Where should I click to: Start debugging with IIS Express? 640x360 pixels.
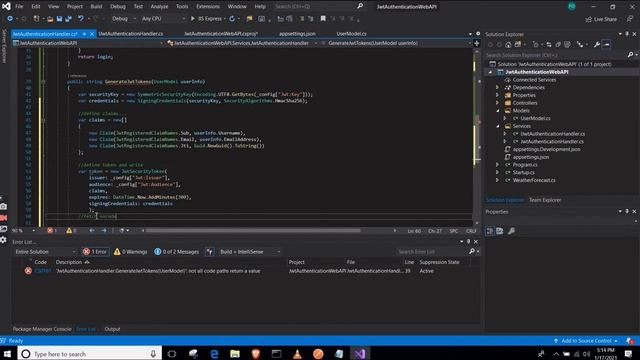point(206,19)
